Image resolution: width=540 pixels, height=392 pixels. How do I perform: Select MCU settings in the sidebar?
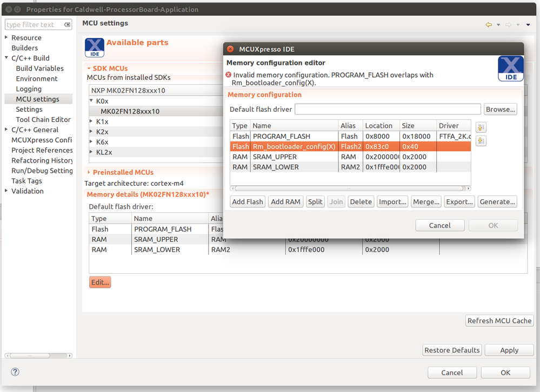37,99
